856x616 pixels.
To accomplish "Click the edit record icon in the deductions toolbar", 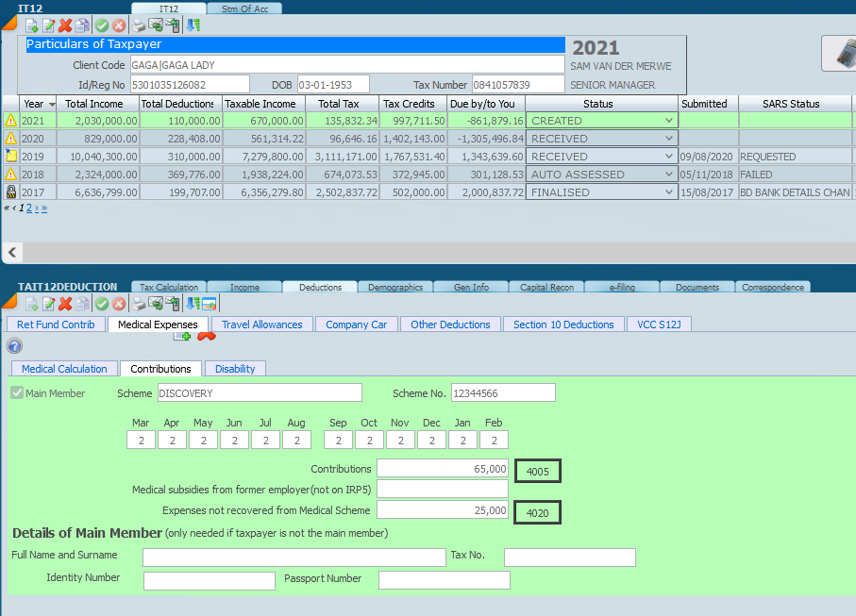I will pyautogui.click(x=48, y=304).
